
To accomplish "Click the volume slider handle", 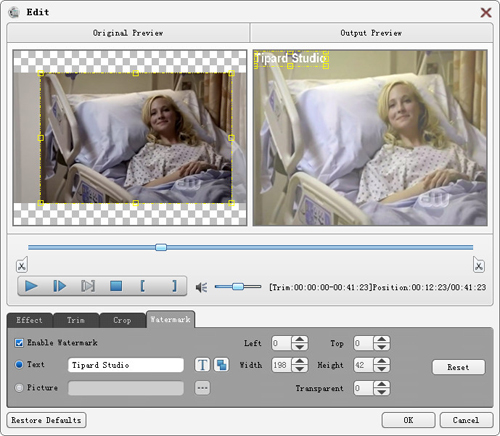I will 238,286.
